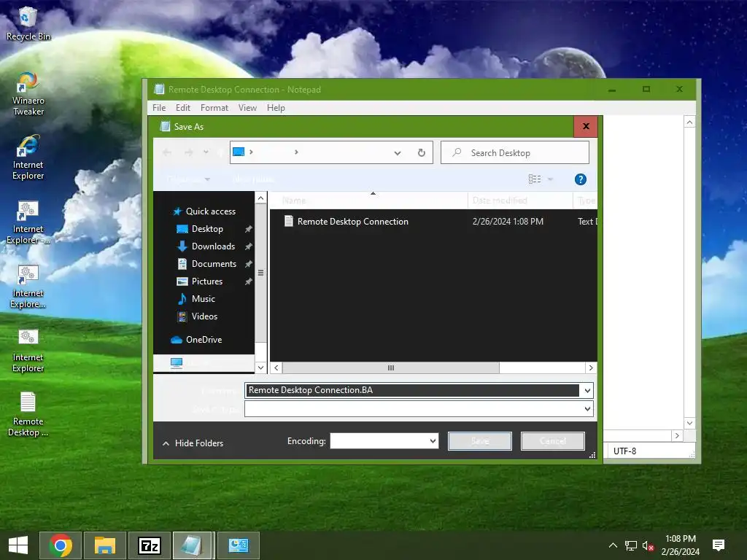Click the taskbar clock and date
This screenshot has width=747, height=560.
point(681,545)
